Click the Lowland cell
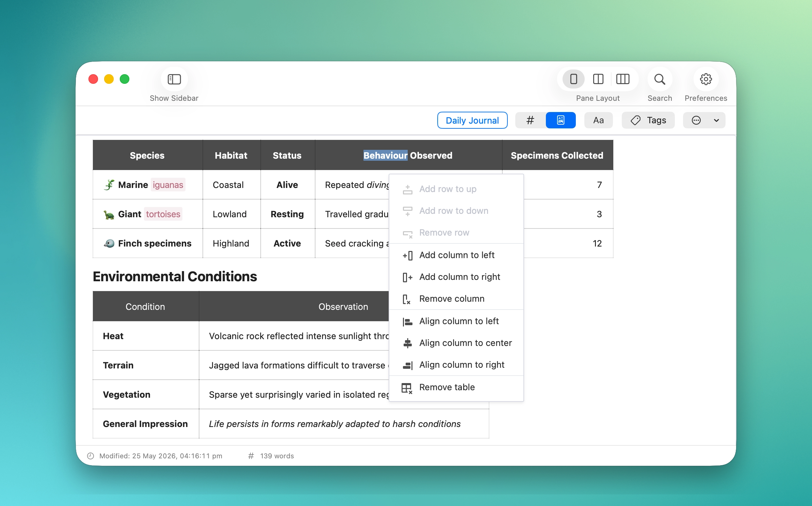 tap(231, 214)
